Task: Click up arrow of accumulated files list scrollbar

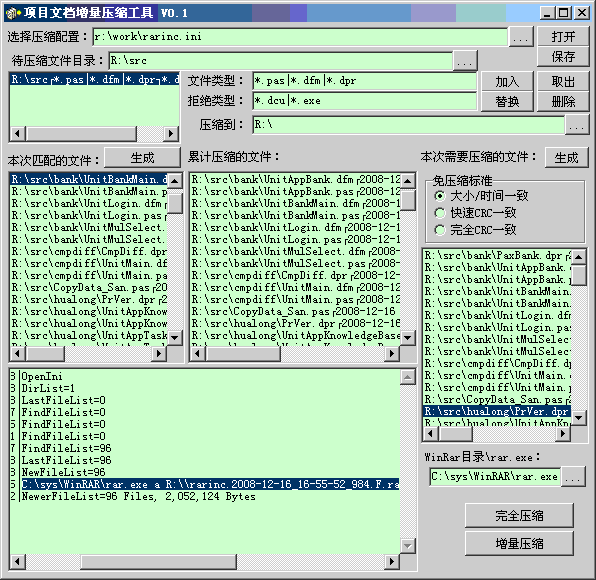Action: [407, 181]
